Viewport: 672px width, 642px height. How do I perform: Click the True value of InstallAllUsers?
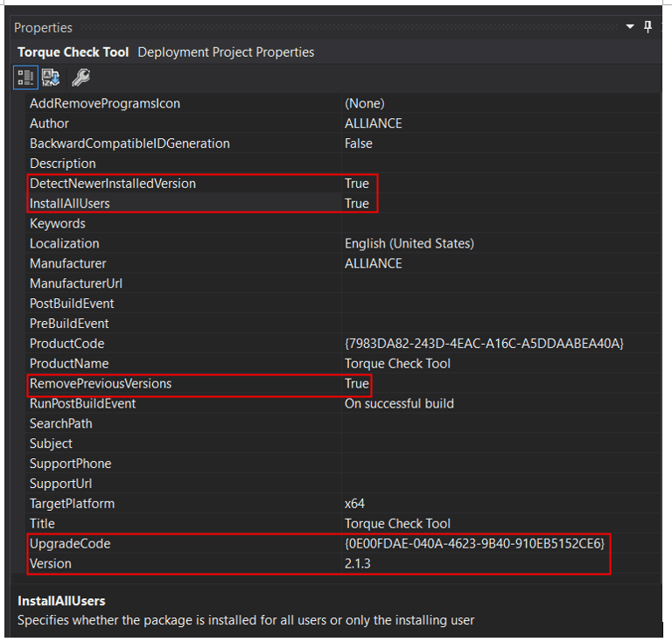(357, 204)
